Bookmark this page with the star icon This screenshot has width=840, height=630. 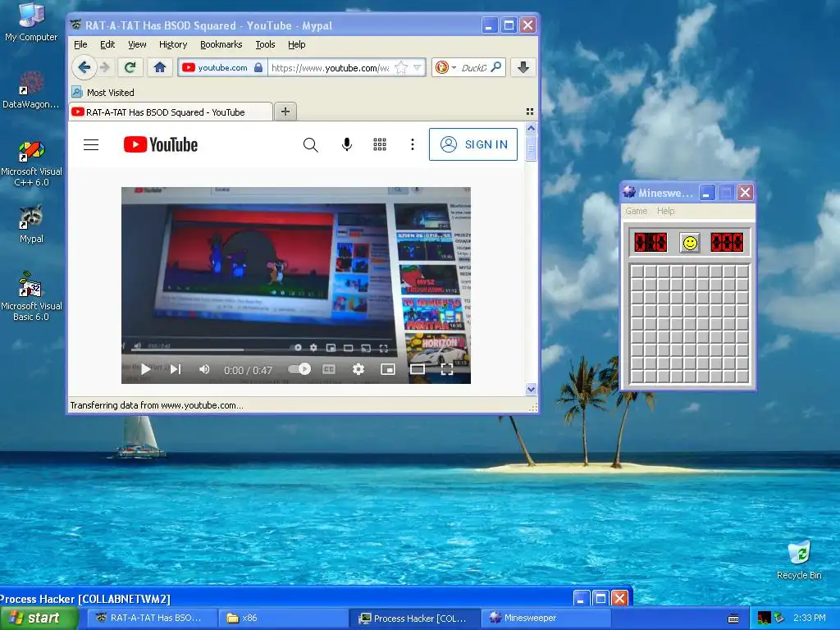[x=400, y=67]
